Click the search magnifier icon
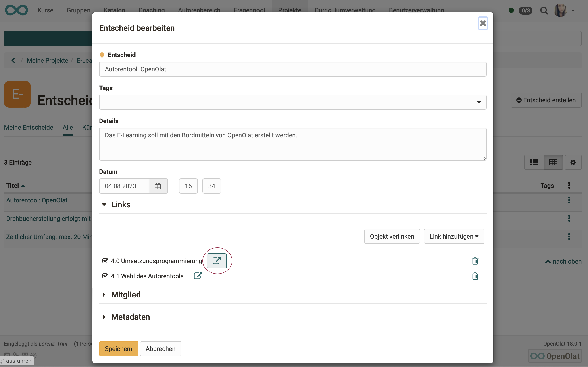Screen dimensions: 588x367 point(544,11)
